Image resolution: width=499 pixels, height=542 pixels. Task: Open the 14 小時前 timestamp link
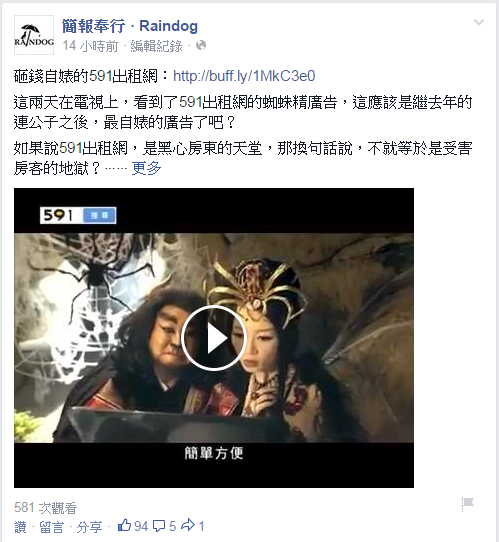[90, 46]
